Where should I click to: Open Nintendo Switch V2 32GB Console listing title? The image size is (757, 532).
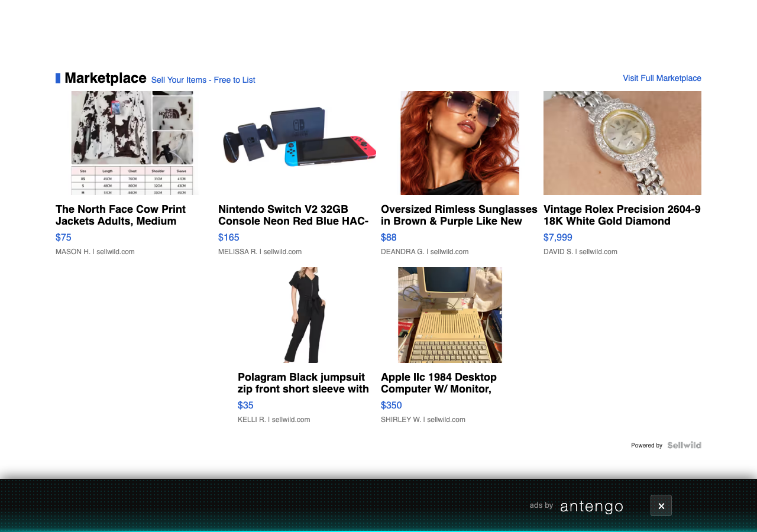pos(293,215)
